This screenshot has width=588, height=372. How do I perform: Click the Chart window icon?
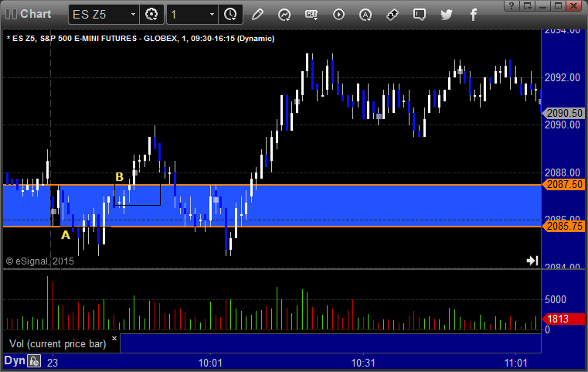pyautogui.click(x=12, y=14)
